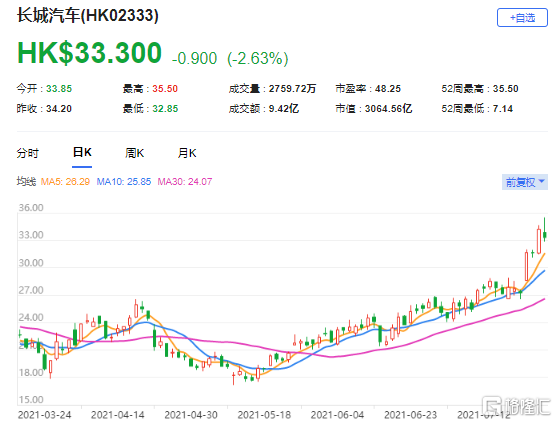The image size is (557, 423).
Task: Click the 今开 value 33.85
Action: click(x=59, y=88)
